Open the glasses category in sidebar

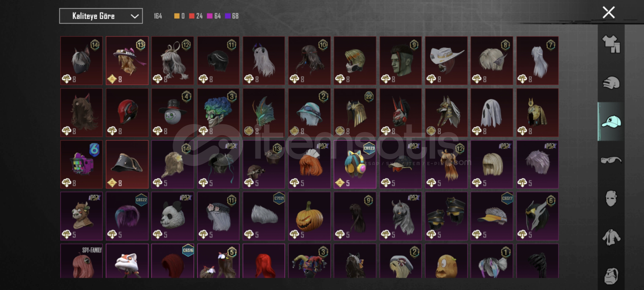(x=611, y=160)
